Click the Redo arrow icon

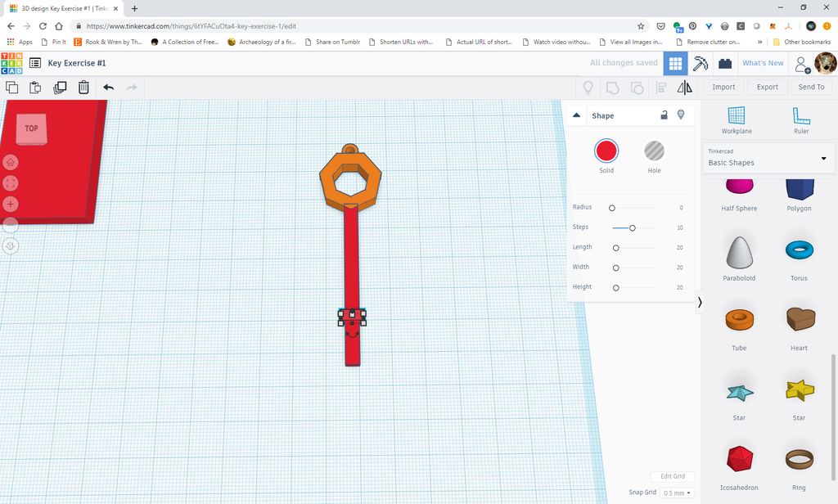point(132,87)
